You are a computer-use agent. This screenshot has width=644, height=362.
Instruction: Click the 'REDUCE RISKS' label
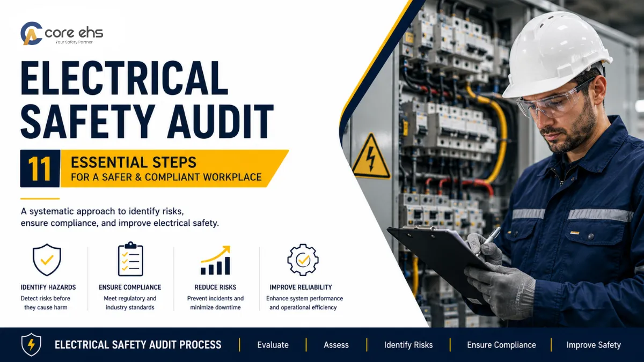pyautogui.click(x=215, y=287)
